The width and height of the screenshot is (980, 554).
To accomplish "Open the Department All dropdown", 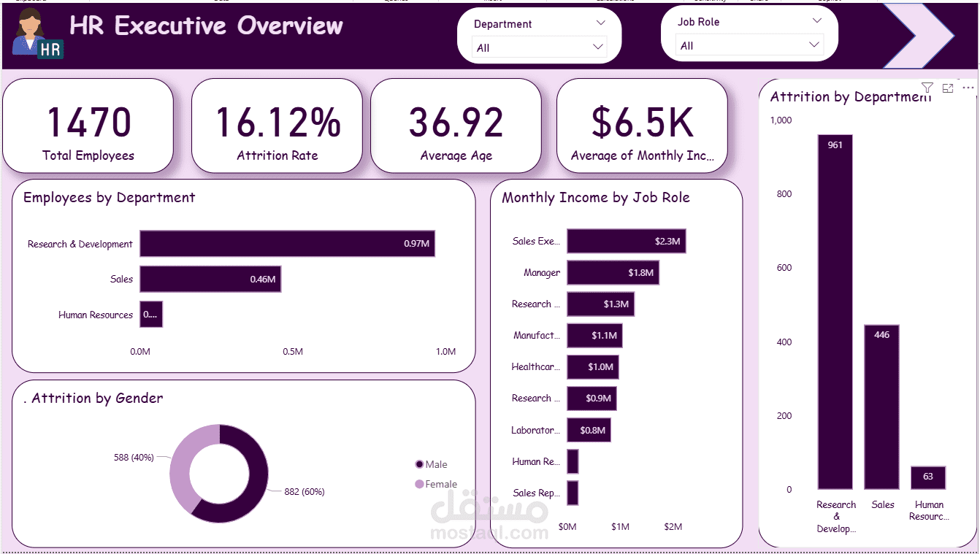I will [x=540, y=47].
